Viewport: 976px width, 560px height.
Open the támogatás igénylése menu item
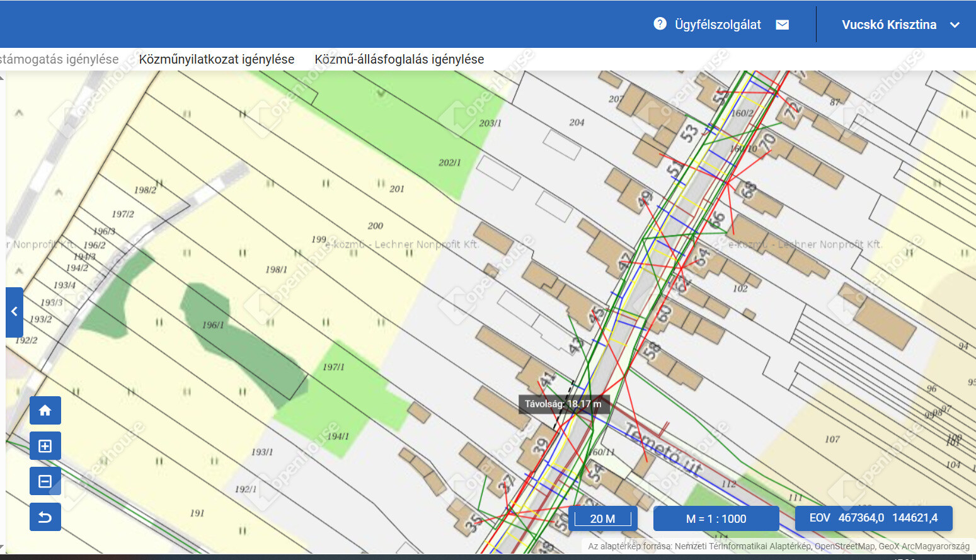point(59,59)
